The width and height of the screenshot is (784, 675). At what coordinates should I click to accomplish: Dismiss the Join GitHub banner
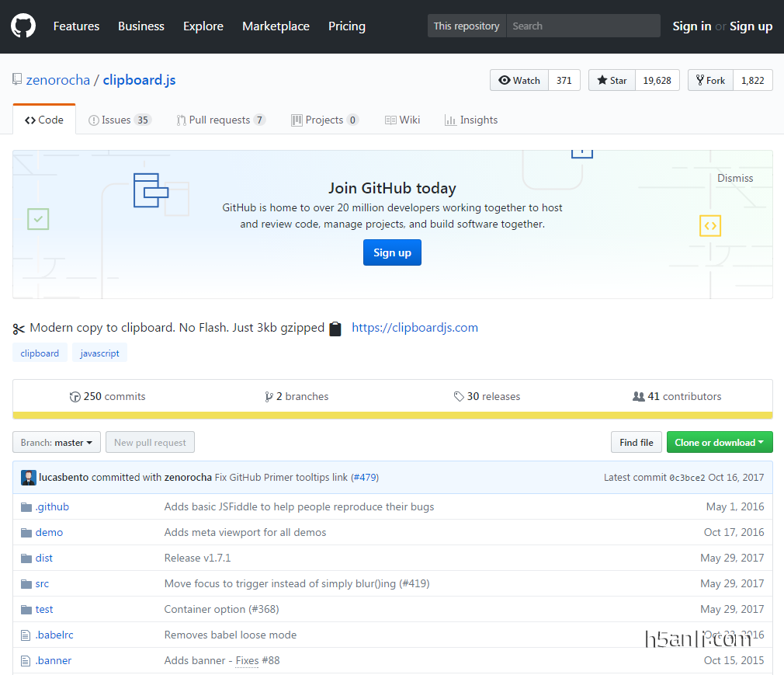click(735, 178)
